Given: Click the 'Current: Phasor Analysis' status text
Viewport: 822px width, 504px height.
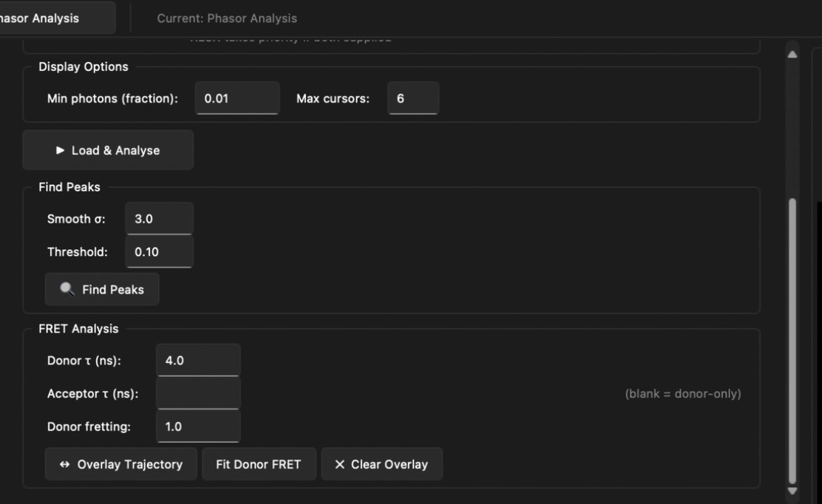Looking at the screenshot, I should pos(227,18).
